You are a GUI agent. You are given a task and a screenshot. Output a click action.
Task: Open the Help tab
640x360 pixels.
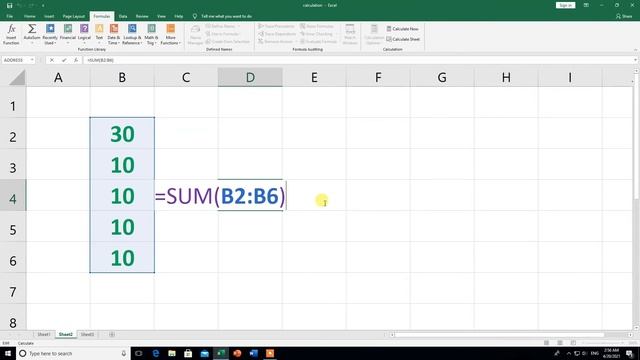click(x=179, y=16)
